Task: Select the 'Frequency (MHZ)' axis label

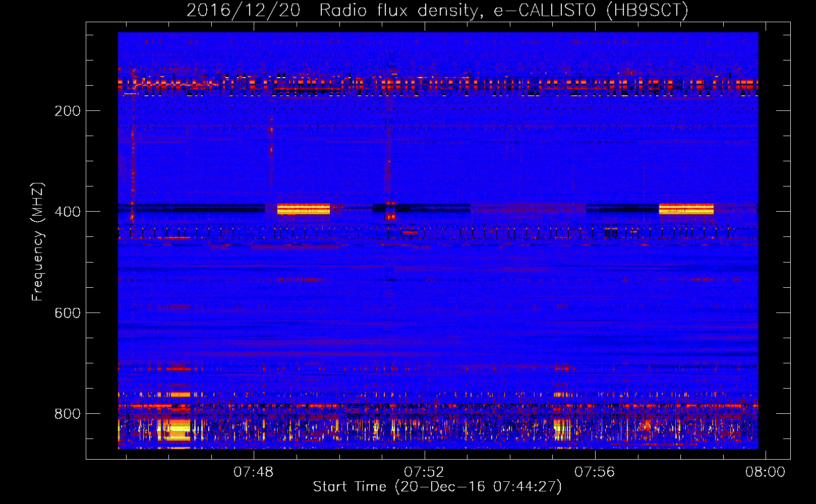Action: tap(37, 241)
